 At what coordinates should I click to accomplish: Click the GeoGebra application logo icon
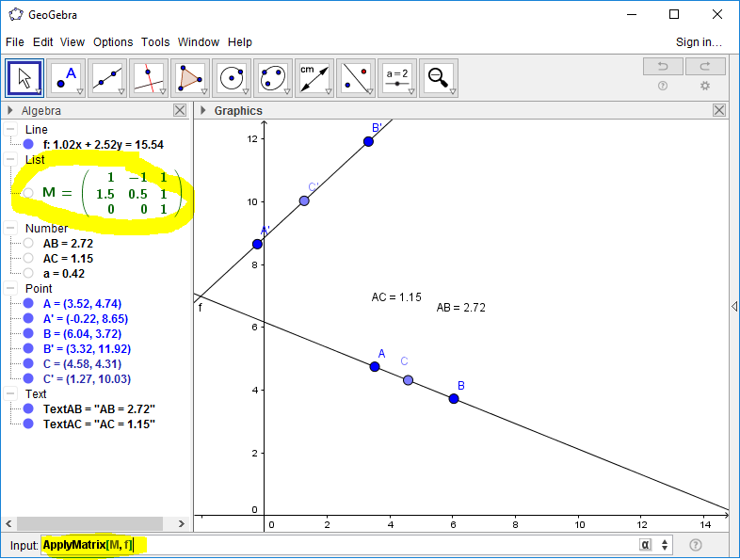[16, 14]
